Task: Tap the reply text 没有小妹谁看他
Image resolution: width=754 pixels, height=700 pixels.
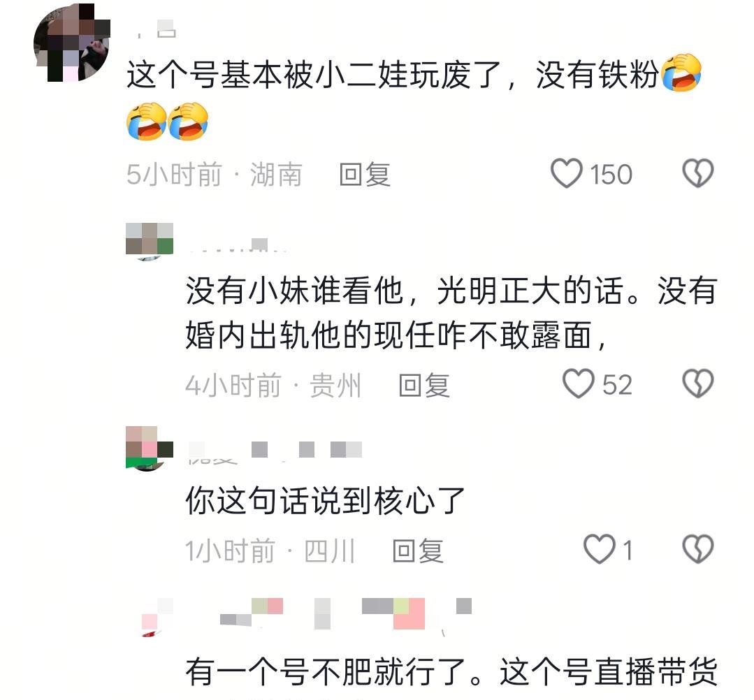Action: click(294, 291)
